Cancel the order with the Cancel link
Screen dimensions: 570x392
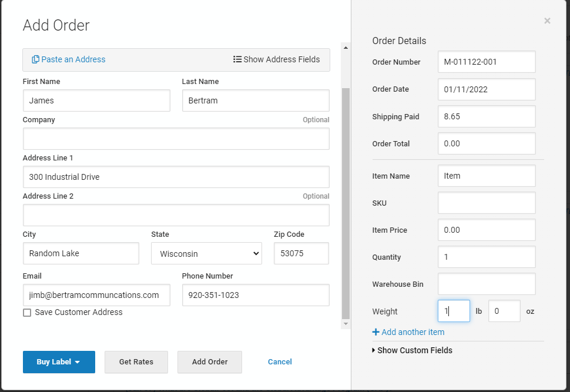(280, 362)
